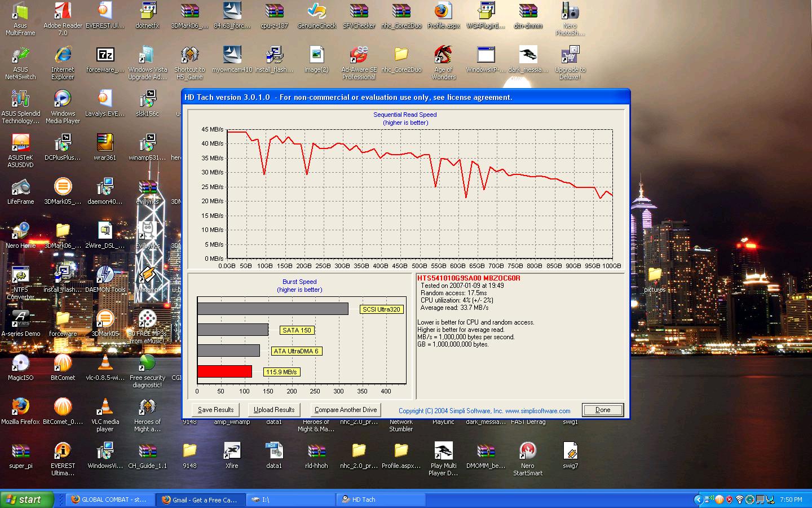Open Asus MultiFrame desktop icon

click(20, 19)
